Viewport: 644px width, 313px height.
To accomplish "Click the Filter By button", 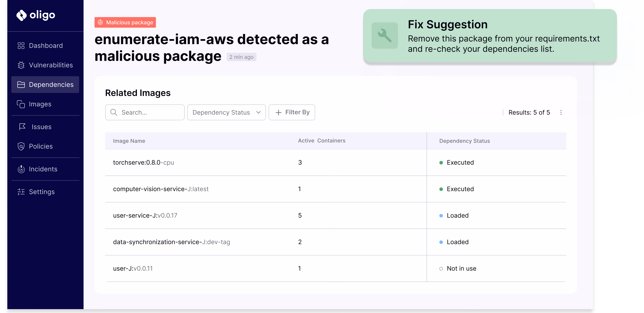I will [292, 112].
